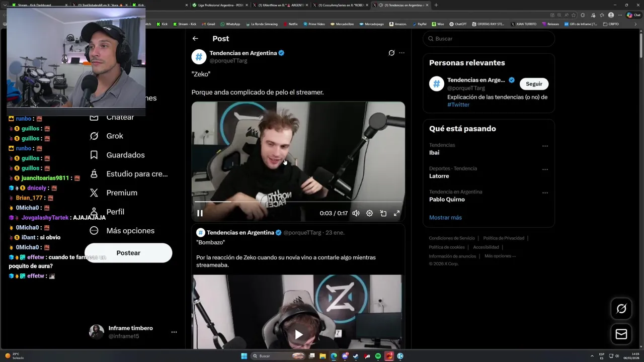This screenshot has height=362, width=644.
Task: Open the floating Grok button
Action: (x=621, y=309)
